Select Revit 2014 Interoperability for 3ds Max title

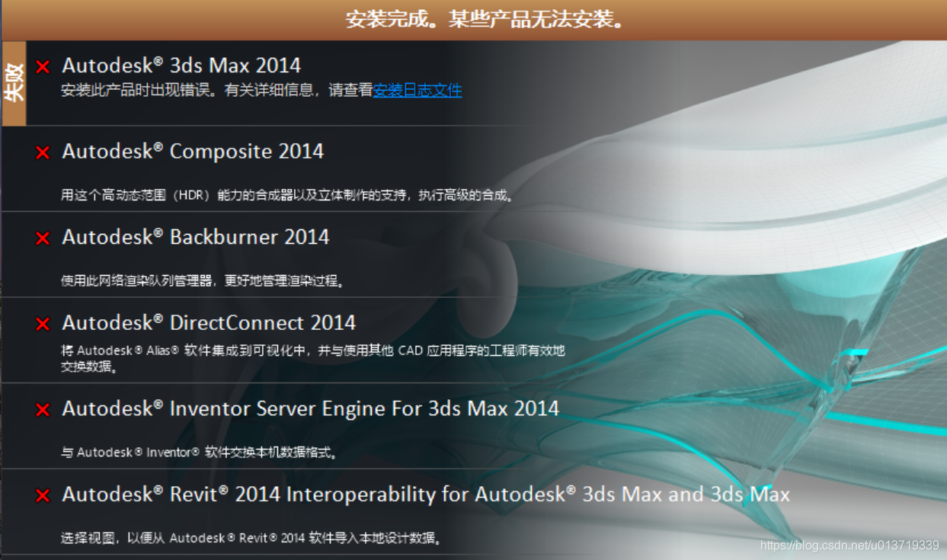point(426,494)
